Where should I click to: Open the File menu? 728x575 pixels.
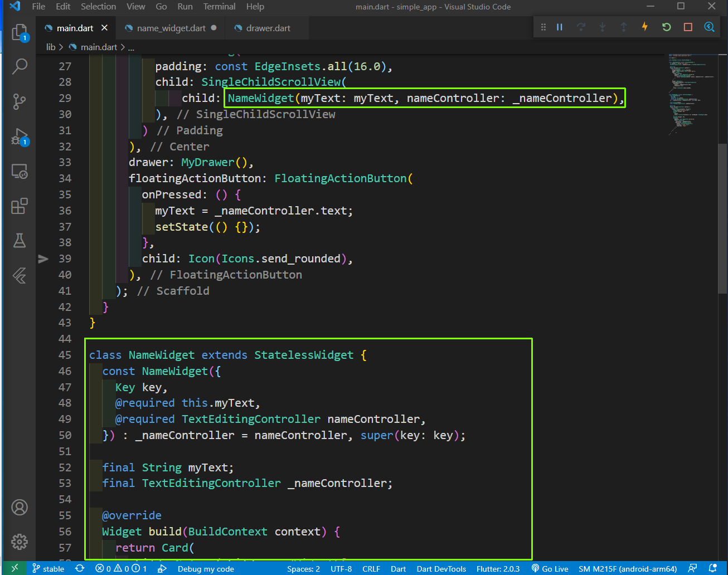[x=38, y=7]
